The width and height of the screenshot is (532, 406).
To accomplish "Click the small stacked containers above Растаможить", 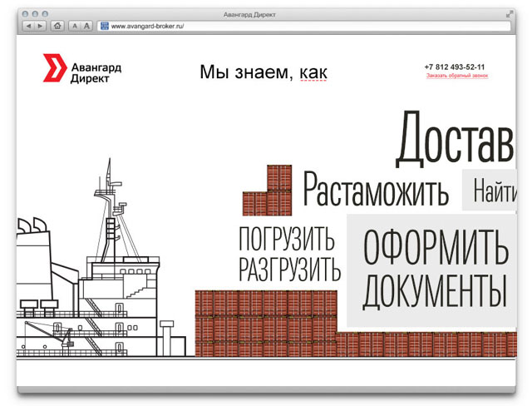I will coord(268,193).
